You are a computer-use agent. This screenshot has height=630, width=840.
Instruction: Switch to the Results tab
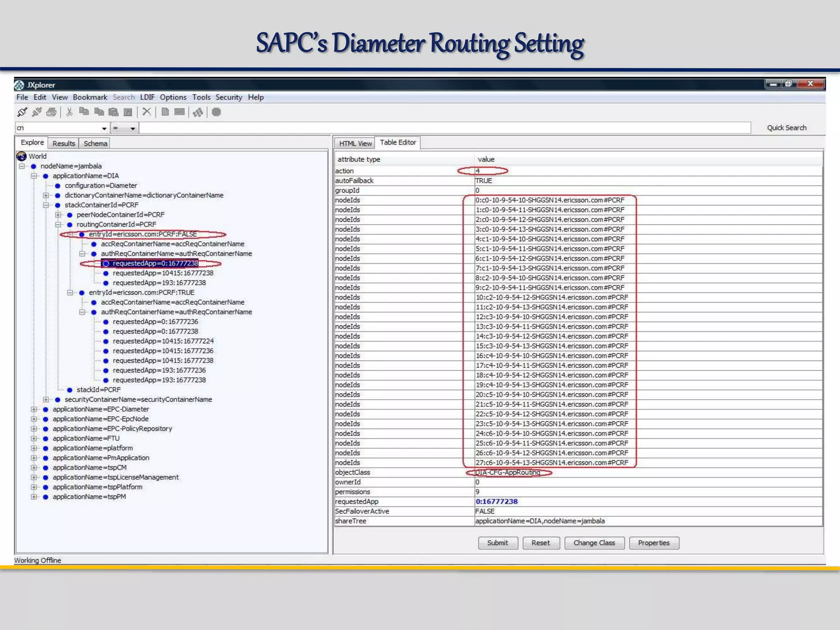[64, 143]
